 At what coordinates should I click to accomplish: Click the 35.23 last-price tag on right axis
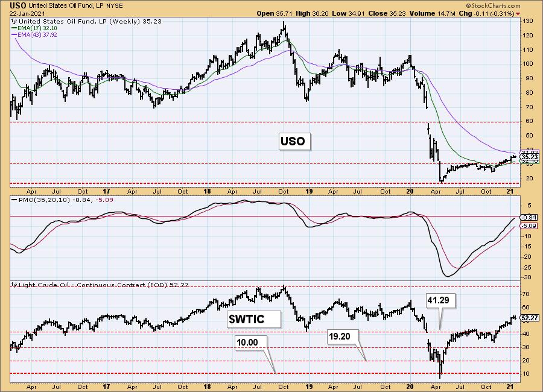530,157
